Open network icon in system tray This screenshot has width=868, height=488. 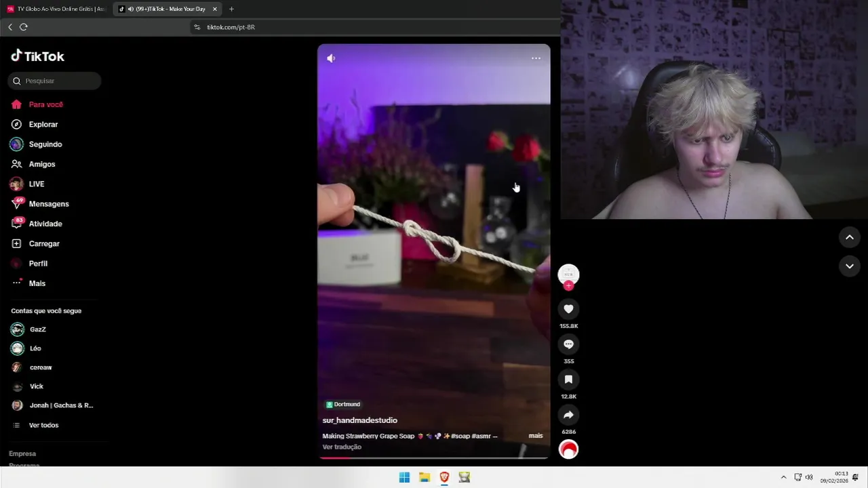[x=798, y=477]
